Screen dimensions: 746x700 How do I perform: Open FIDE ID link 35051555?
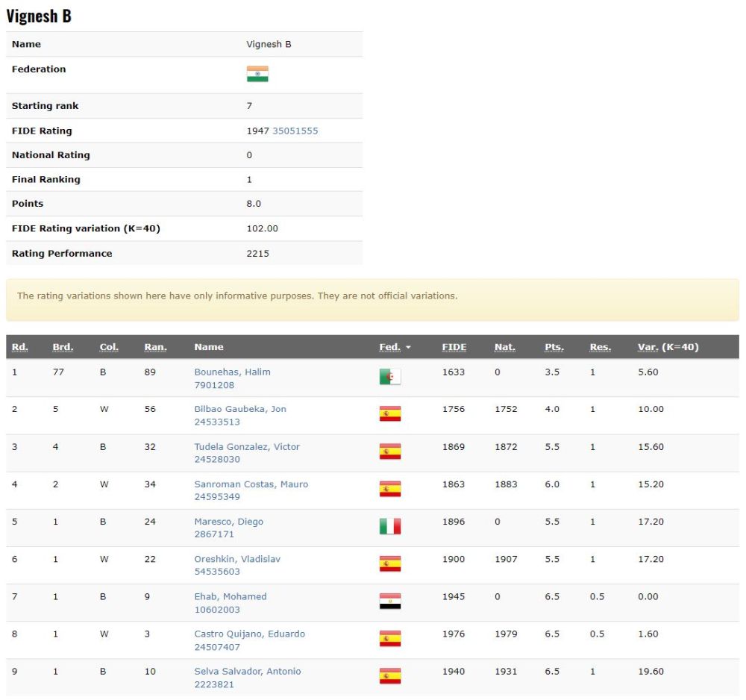tap(295, 131)
